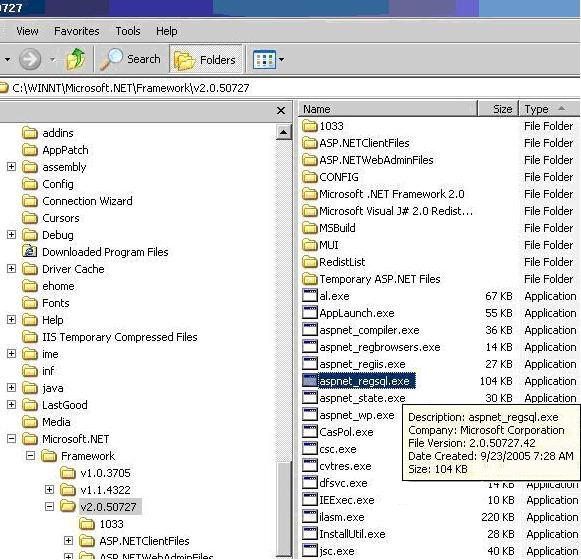This screenshot has height=560, width=581.
Task: Click the Forward navigation arrow button
Action: (x=30, y=59)
